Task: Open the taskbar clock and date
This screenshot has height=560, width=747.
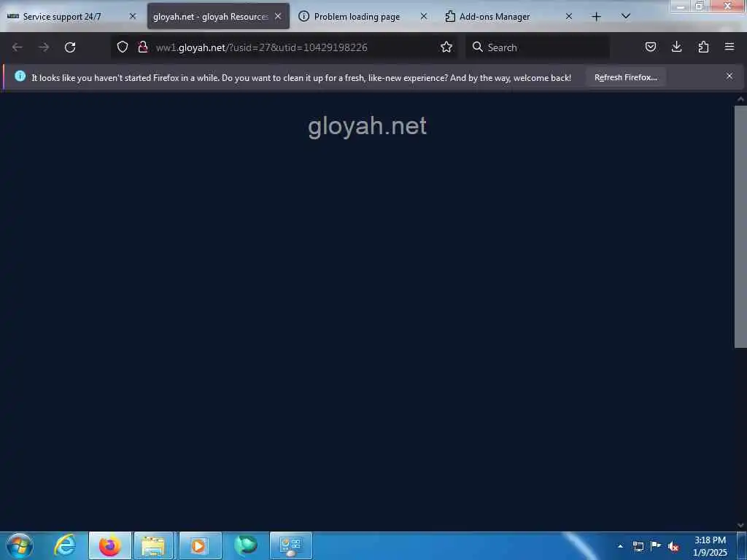Action: (x=710, y=546)
